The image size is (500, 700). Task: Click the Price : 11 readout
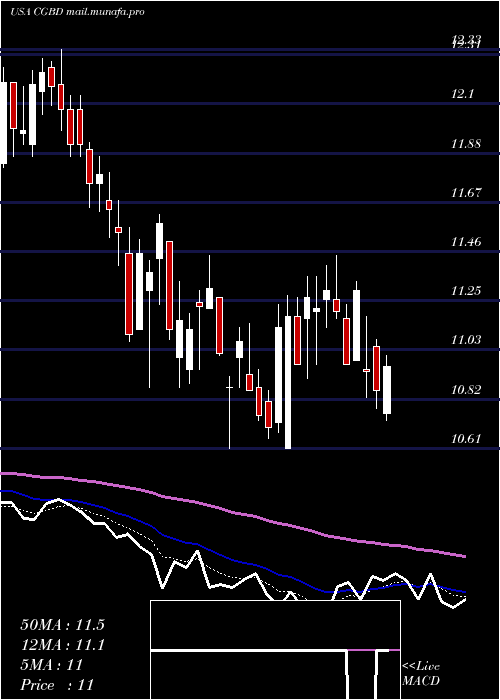(57, 685)
